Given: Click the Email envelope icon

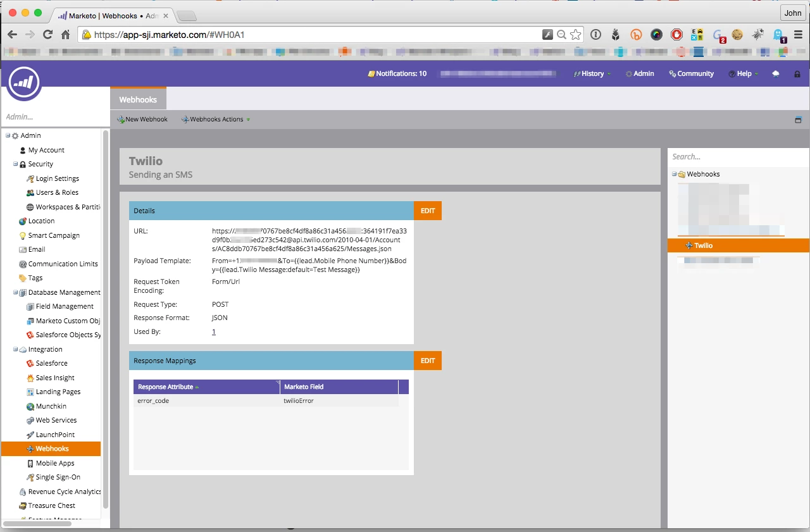Looking at the screenshot, I should click(x=23, y=249).
